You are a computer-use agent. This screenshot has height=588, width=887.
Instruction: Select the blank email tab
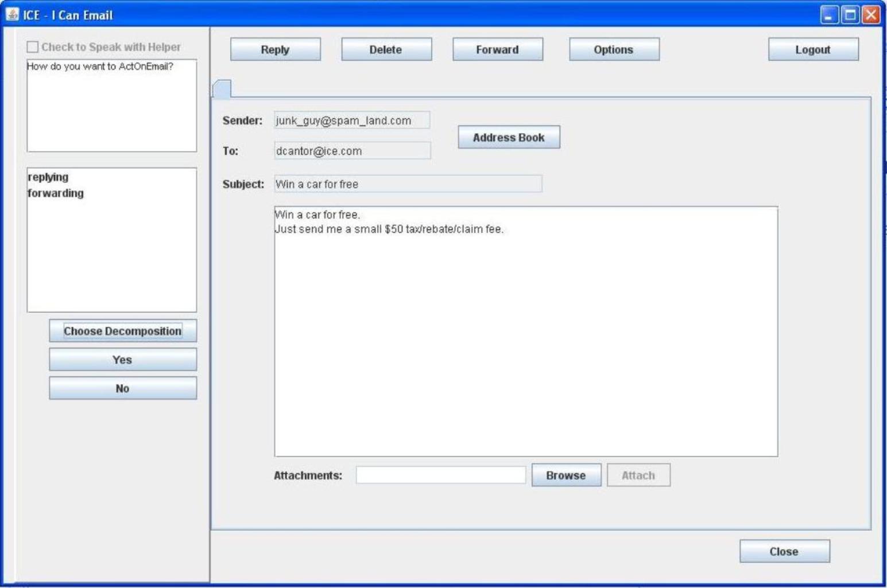222,89
